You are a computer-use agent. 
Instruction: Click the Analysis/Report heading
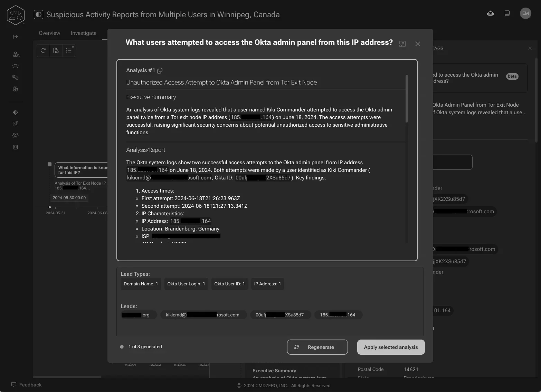coord(146,150)
